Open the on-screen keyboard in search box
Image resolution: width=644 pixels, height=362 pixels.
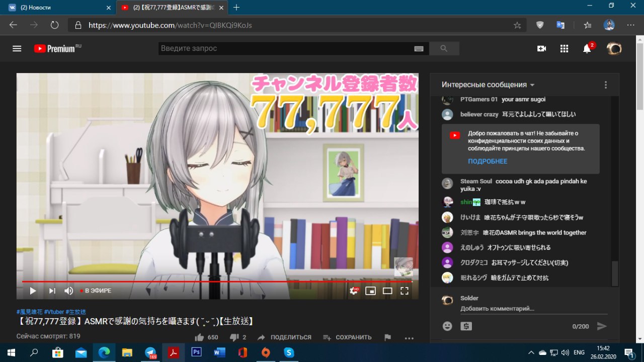point(419,48)
